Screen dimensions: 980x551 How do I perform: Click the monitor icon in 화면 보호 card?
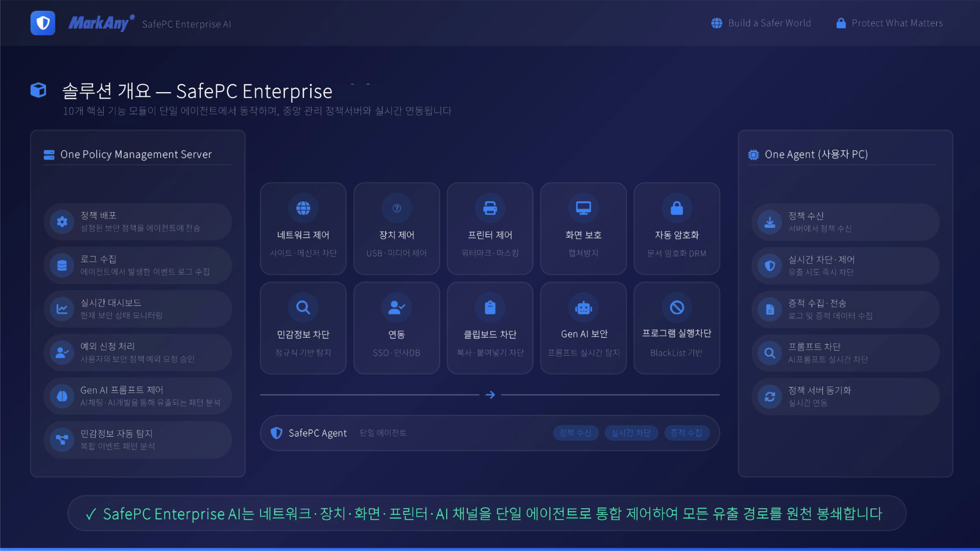pos(584,208)
